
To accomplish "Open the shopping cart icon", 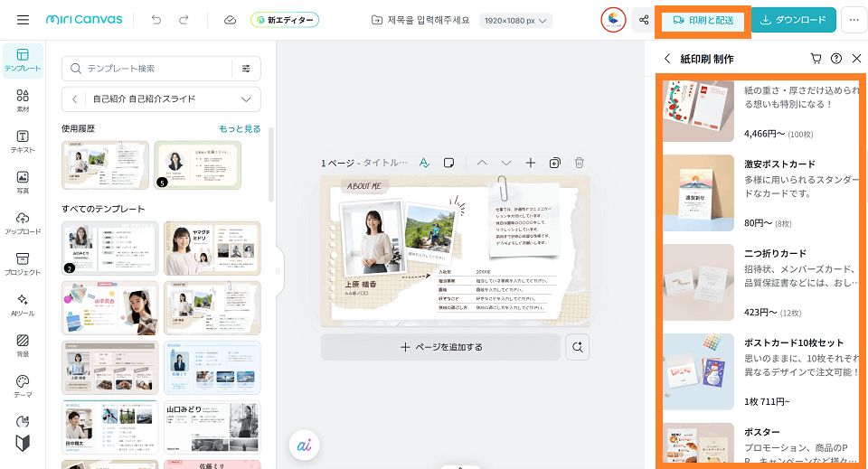I will pyautogui.click(x=816, y=59).
